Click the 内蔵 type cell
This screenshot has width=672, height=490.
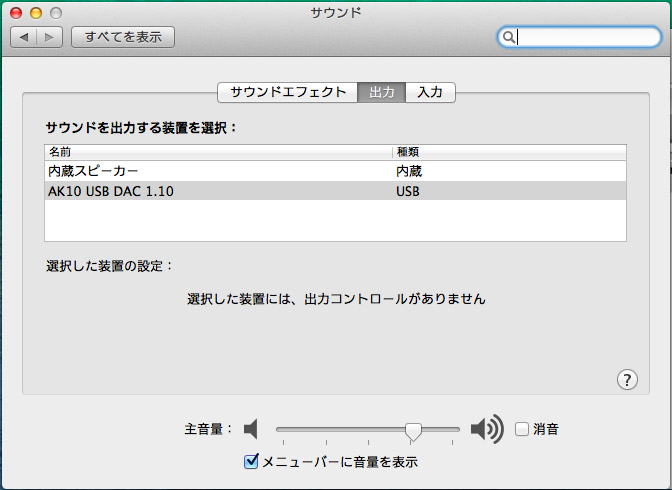pos(409,171)
